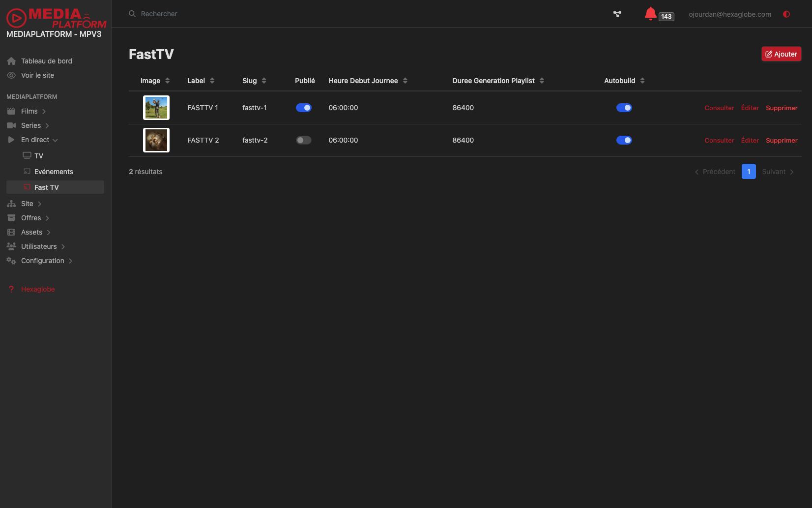Screen dimensions: 812x508
Task: Click the Hexaglobe help question mark icon
Action: [11, 289]
